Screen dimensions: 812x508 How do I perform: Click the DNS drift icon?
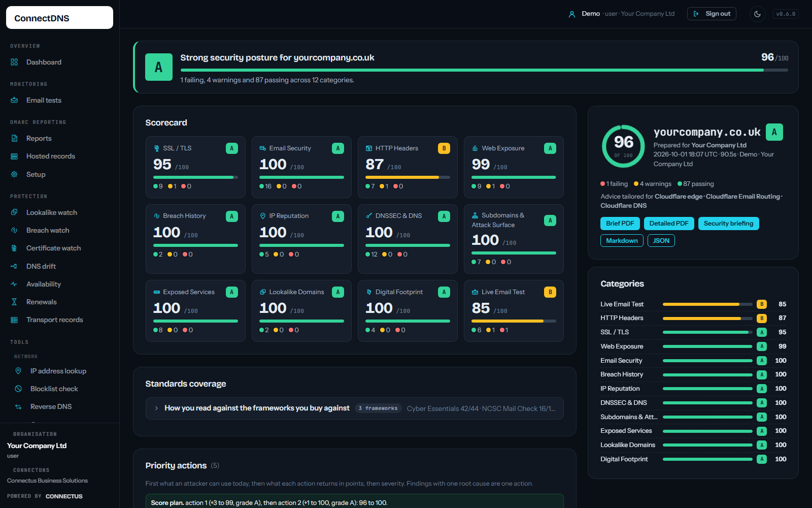point(14,266)
